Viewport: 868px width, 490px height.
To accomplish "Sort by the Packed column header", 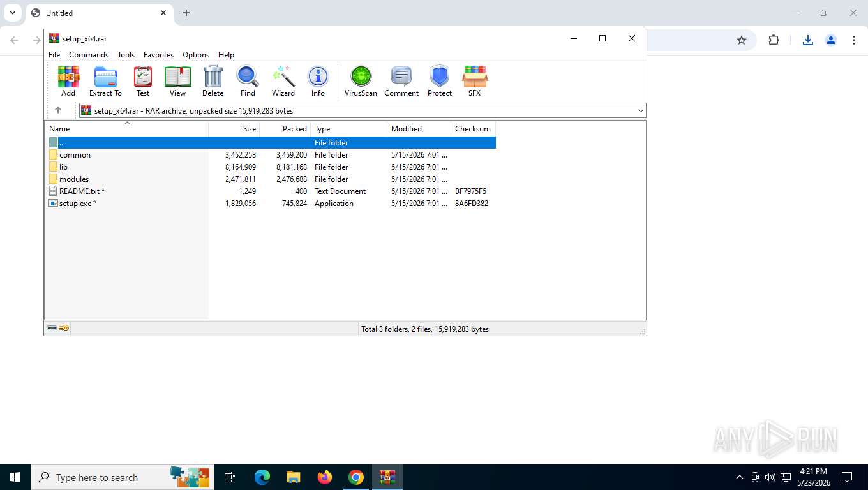I will tap(285, 129).
